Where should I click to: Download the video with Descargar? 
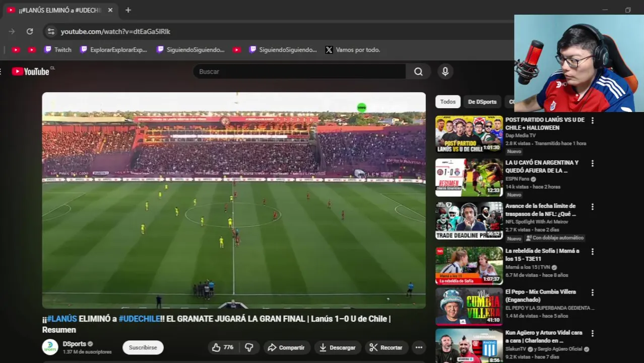click(x=337, y=347)
